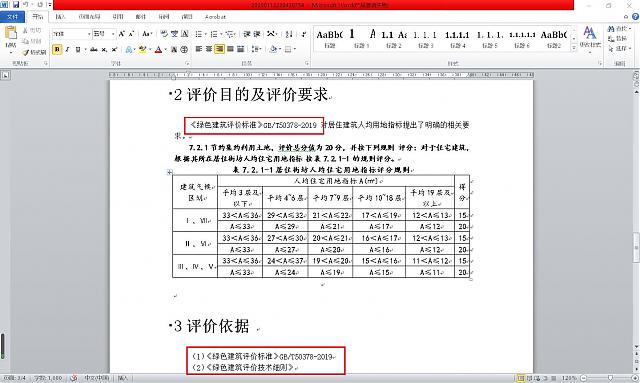640x383 pixels.
Task: Undo the last action
Action: click(x=26, y=4)
